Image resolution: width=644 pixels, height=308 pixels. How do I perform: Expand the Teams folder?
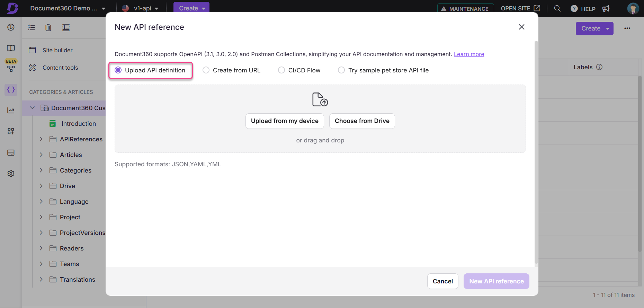41,264
